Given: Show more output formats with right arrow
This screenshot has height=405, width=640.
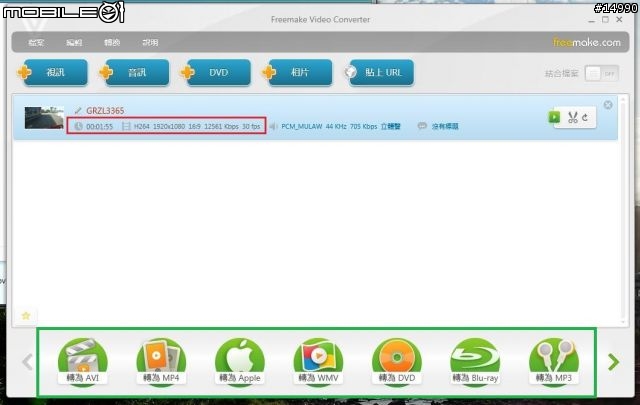Looking at the screenshot, I should (613, 362).
